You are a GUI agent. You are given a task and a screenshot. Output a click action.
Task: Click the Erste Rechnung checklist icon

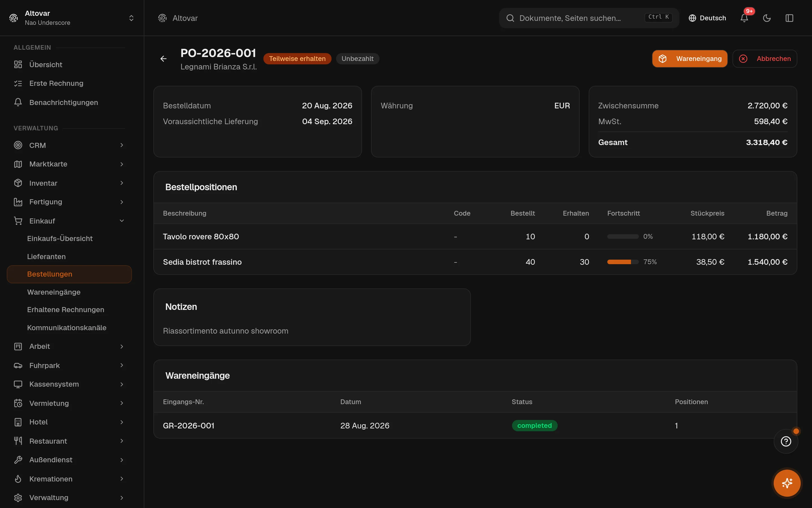pyautogui.click(x=18, y=83)
